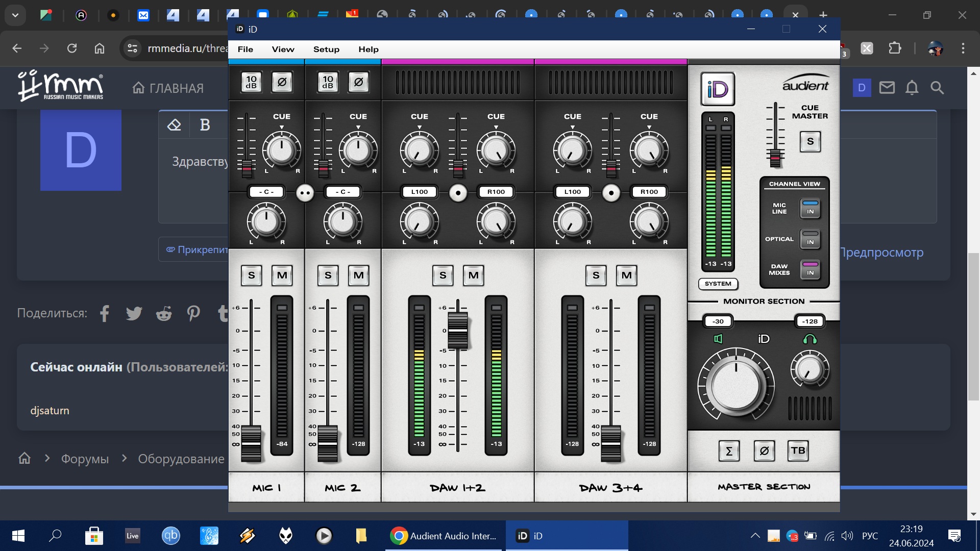Click the blue iD logo button
The width and height of the screenshot is (980, 551).
tap(717, 89)
